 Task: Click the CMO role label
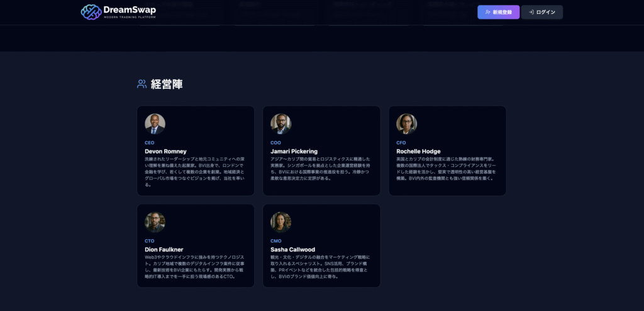pyautogui.click(x=276, y=241)
